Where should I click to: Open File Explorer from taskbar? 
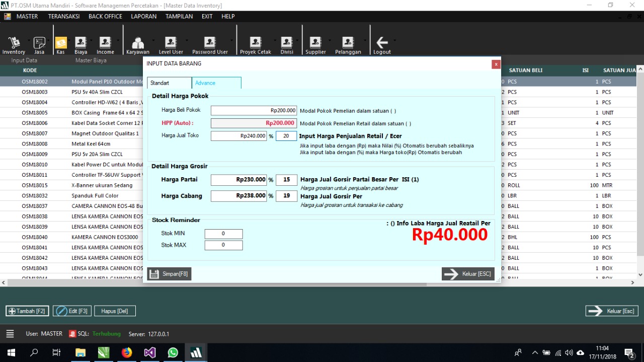(80, 352)
